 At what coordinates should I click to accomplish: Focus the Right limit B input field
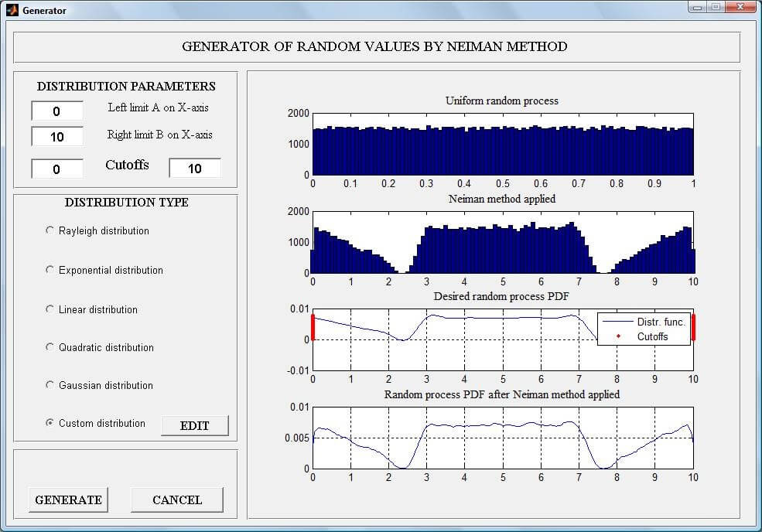56,137
